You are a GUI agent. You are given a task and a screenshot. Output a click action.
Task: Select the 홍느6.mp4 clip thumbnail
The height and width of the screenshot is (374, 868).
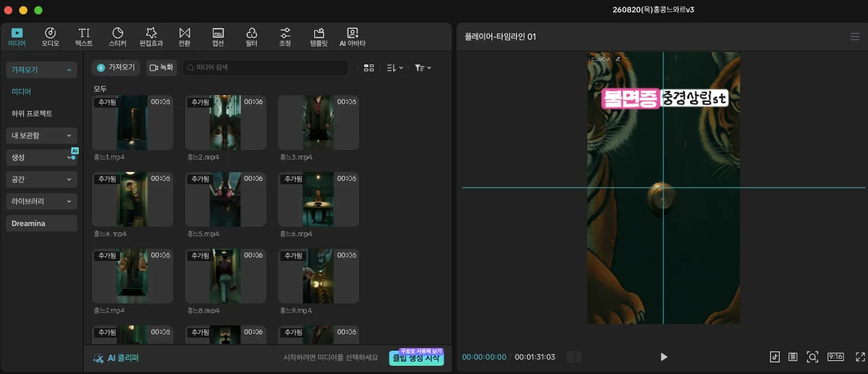pos(318,199)
